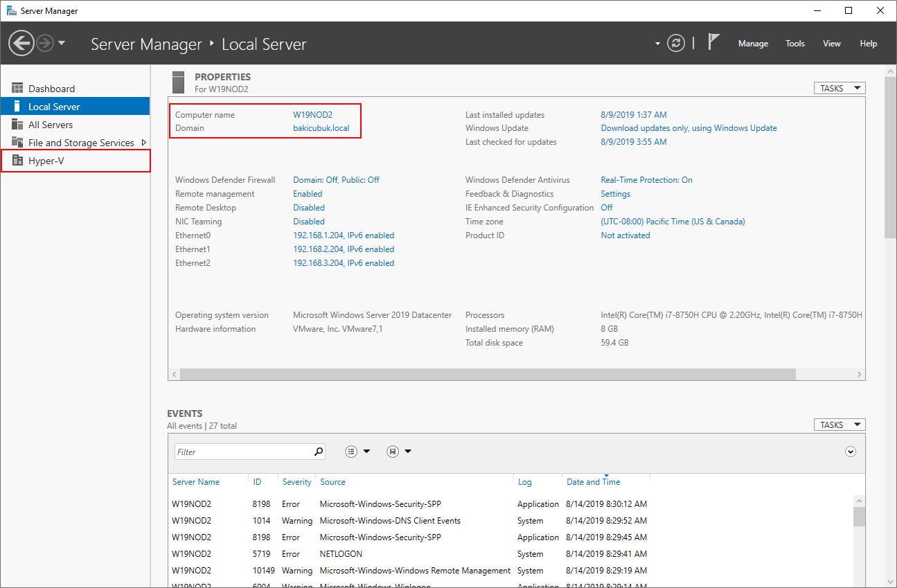Click Last installed updates 8/9/2019 1:37 AM
Viewport: 897px width, 588px height.
(x=634, y=115)
